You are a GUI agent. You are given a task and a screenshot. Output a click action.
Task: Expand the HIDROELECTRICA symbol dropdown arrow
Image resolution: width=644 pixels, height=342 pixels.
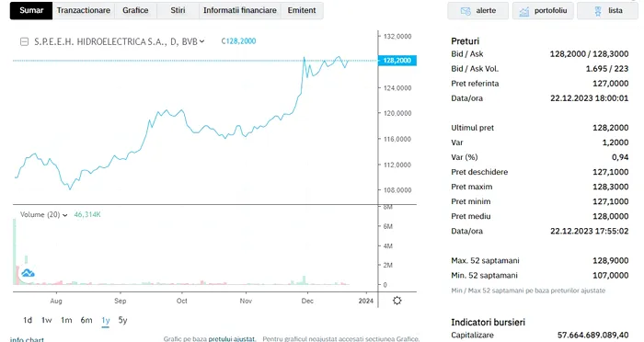tap(201, 41)
